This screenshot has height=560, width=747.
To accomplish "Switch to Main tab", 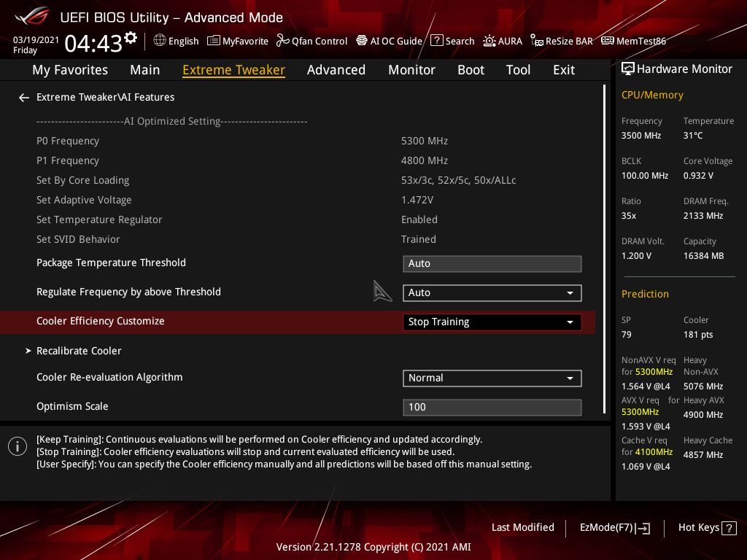I will (x=145, y=70).
